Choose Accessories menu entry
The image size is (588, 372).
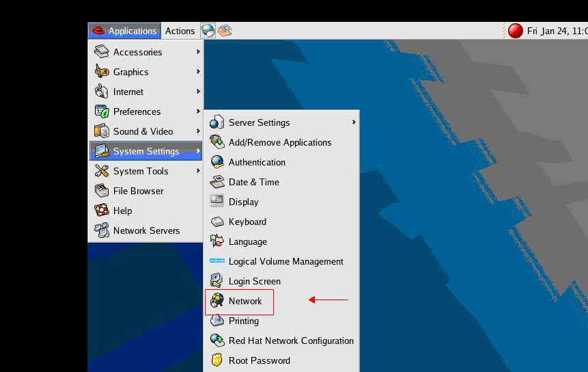pyautogui.click(x=146, y=52)
